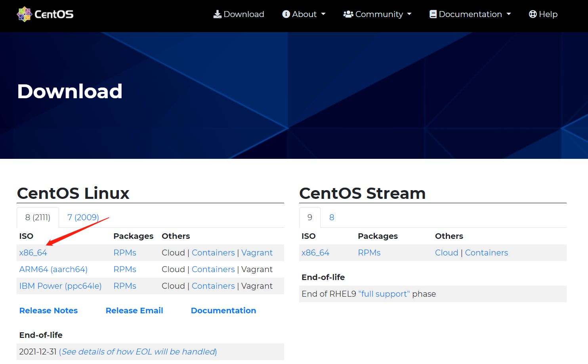The height and width of the screenshot is (364, 588).
Task: Expand the Documentation dropdown arrow
Action: [509, 14]
